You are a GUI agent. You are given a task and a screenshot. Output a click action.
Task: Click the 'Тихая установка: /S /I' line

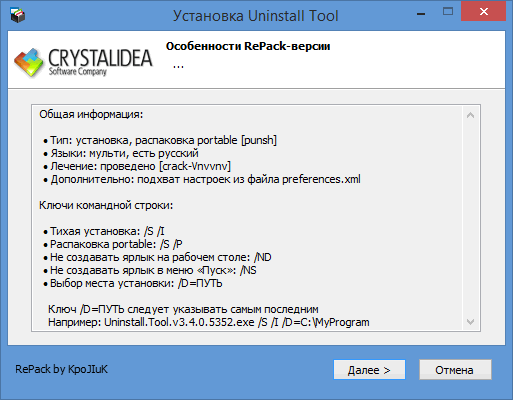pyautogui.click(x=104, y=231)
